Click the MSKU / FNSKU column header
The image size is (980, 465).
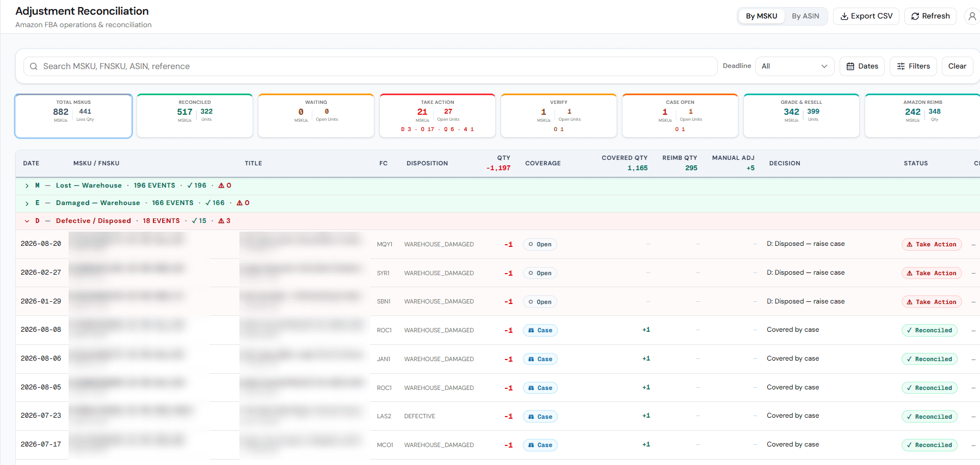tap(96, 163)
